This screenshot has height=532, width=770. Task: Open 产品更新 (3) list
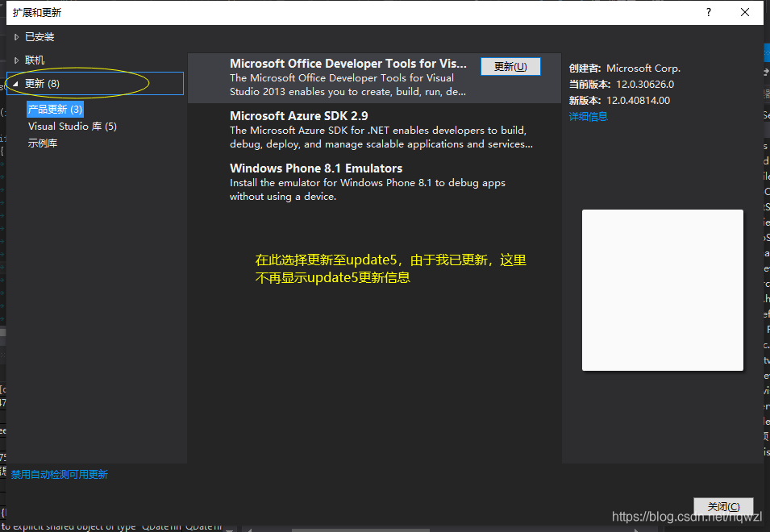coord(55,109)
